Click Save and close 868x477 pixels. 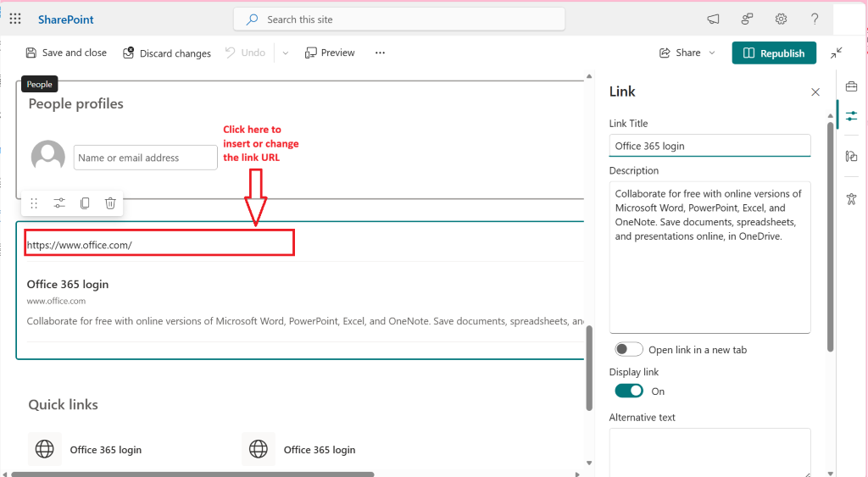(66, 53)
